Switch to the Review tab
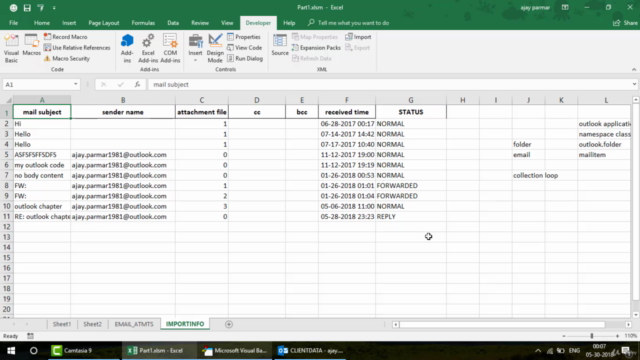640x360 pixels. point(200,23)
